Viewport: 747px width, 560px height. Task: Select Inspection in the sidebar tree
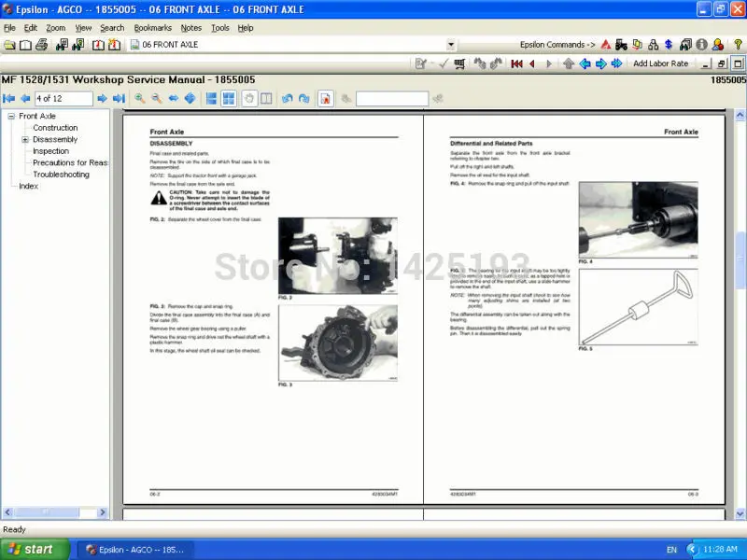click(50, 151)
